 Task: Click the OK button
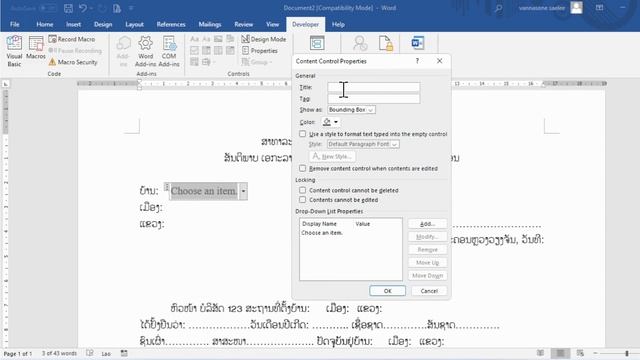tap(387, 291)
